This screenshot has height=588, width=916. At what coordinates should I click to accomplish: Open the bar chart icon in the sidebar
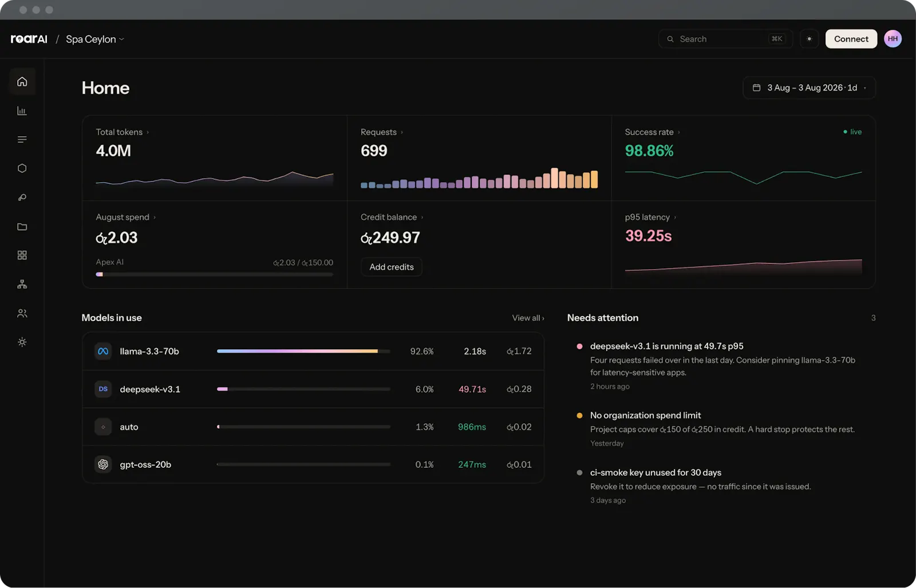click(x=22, y=111)
